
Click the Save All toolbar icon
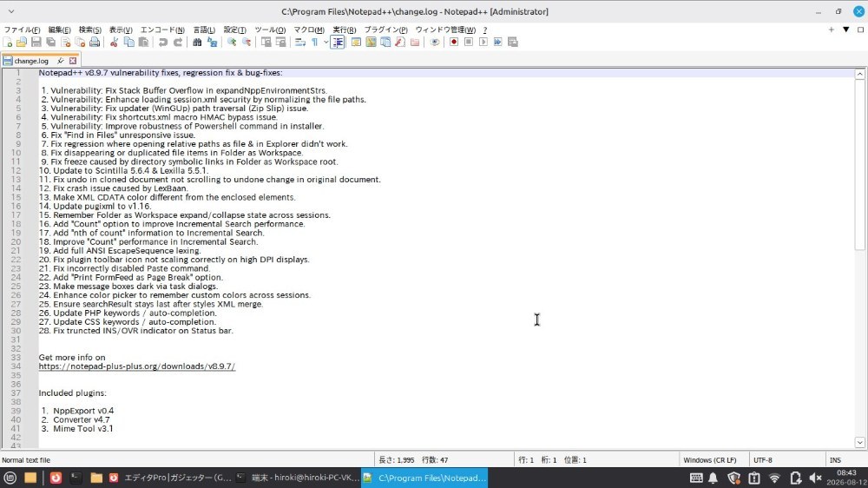[x=51, y=42]
